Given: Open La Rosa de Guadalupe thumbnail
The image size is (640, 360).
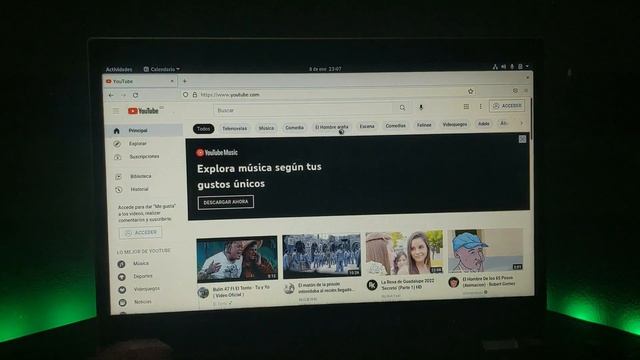Looking at the screenshot, I should tap(404, 253).
